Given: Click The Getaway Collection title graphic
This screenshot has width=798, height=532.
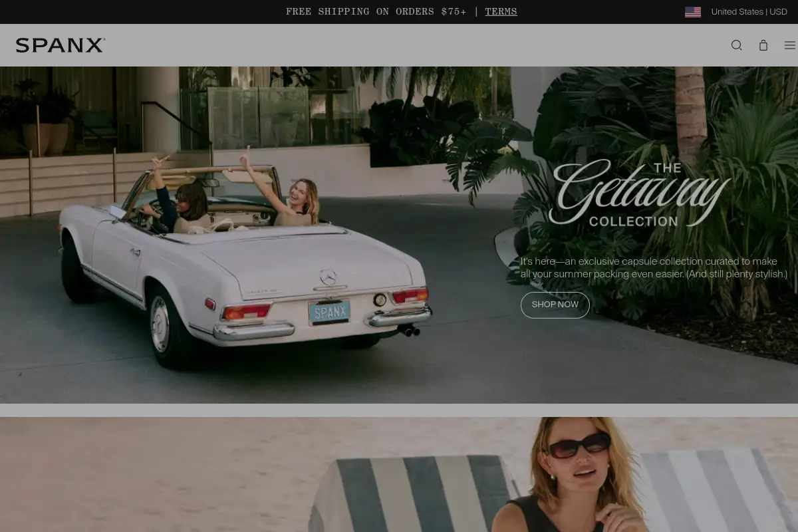Looking at the screenshot, I should 639,194.
